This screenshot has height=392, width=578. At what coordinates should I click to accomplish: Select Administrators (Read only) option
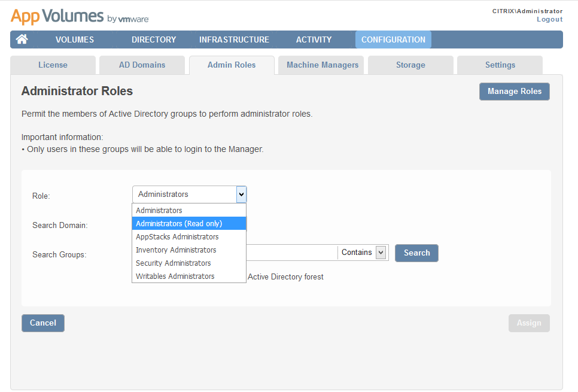[x=188, y=223]
